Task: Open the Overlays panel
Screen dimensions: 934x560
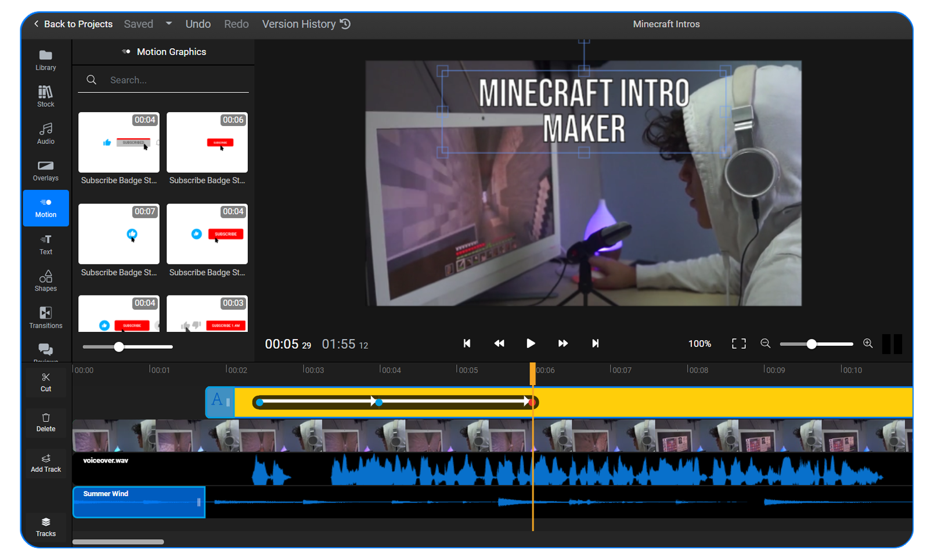Action: coord(45,170)
